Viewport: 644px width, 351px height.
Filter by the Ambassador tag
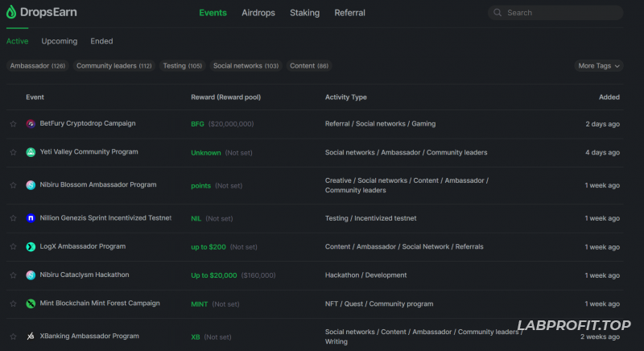click(x=37, y=66)
